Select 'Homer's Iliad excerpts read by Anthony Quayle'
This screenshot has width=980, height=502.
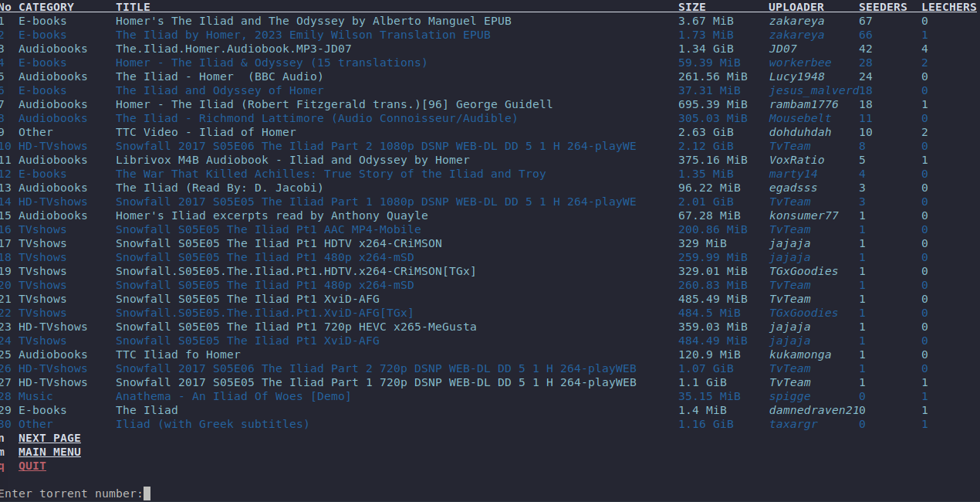272,215
